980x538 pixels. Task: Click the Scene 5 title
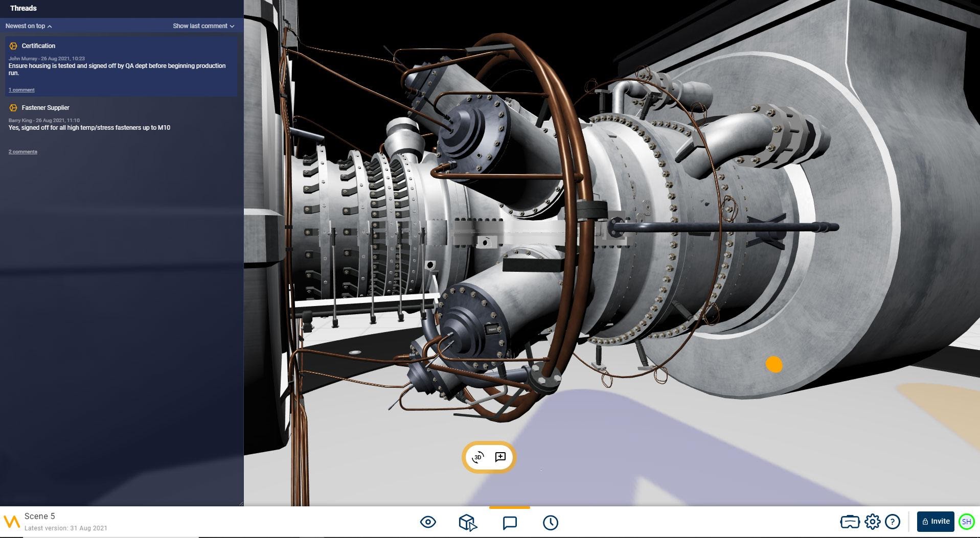39,516
